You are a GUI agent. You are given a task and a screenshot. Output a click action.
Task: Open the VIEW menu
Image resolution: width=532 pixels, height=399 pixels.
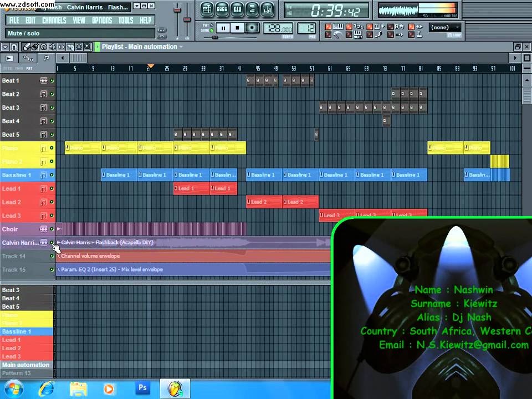79,21
